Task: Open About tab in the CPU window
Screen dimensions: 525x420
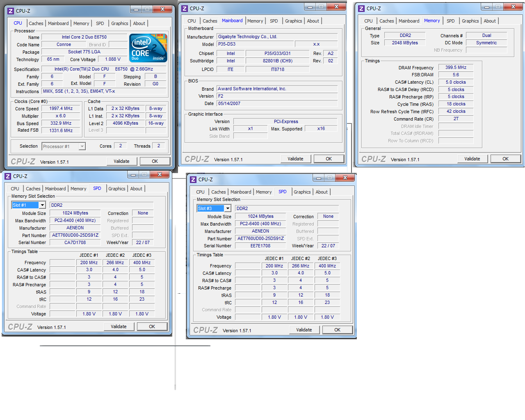Action: 139,23
